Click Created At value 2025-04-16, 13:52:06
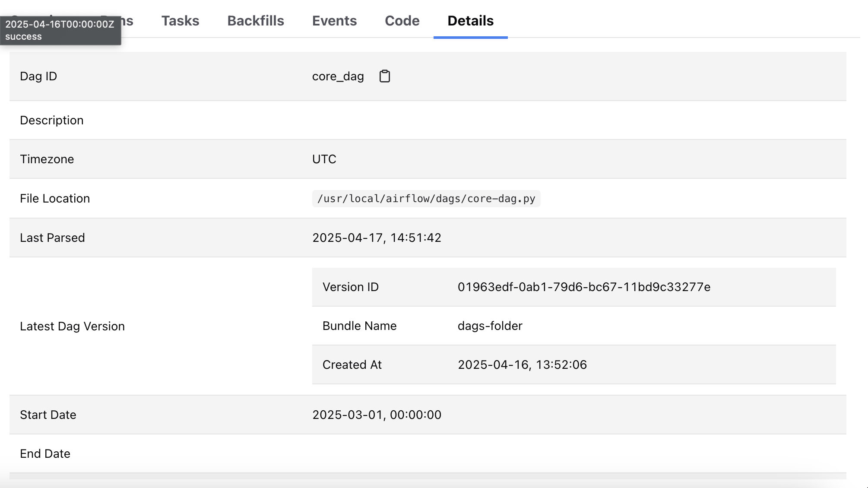This screenshot has width=868, height=488. pyautogui.click(x=522, y=365)
